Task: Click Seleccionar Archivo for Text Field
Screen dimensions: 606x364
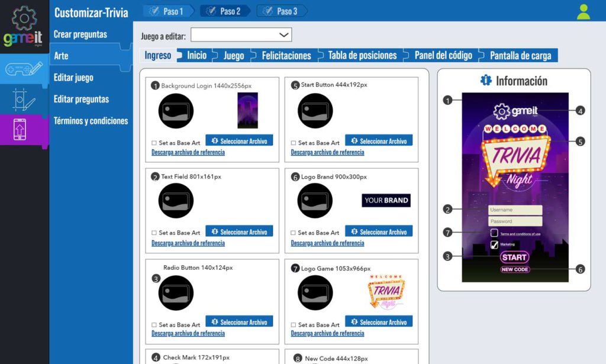Action: point(239,232)
